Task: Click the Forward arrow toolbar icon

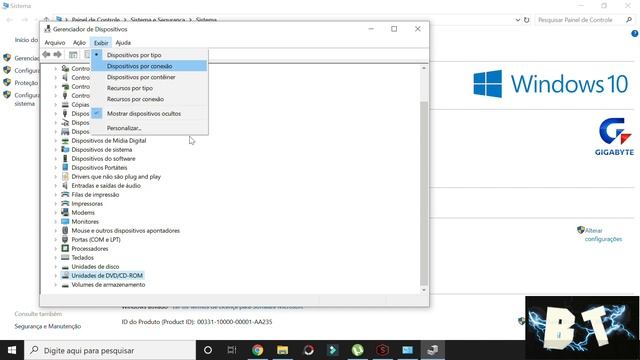Action: [x=58, y=55]
